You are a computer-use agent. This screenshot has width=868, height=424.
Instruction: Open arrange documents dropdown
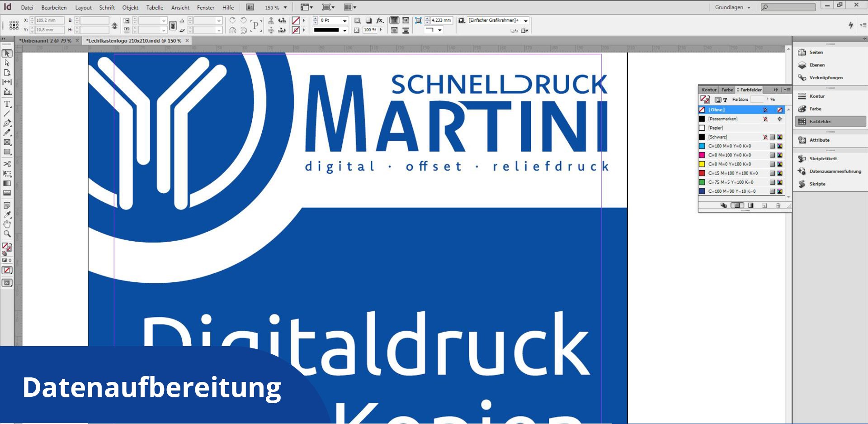(x=350, y=7)
